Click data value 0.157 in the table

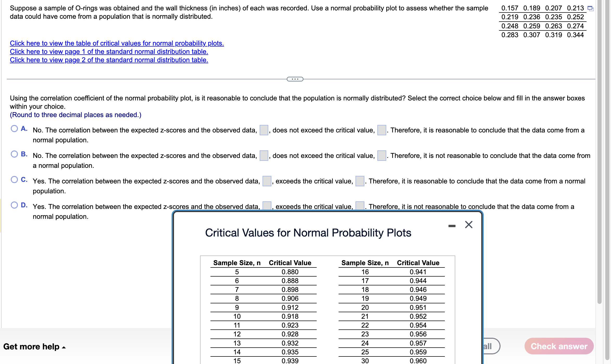[510, 8]
